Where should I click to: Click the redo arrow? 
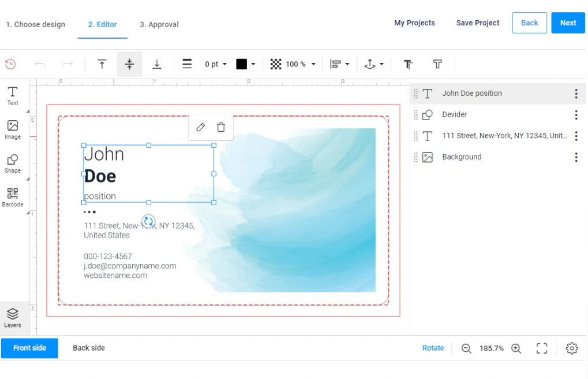(x=68, y=64)
